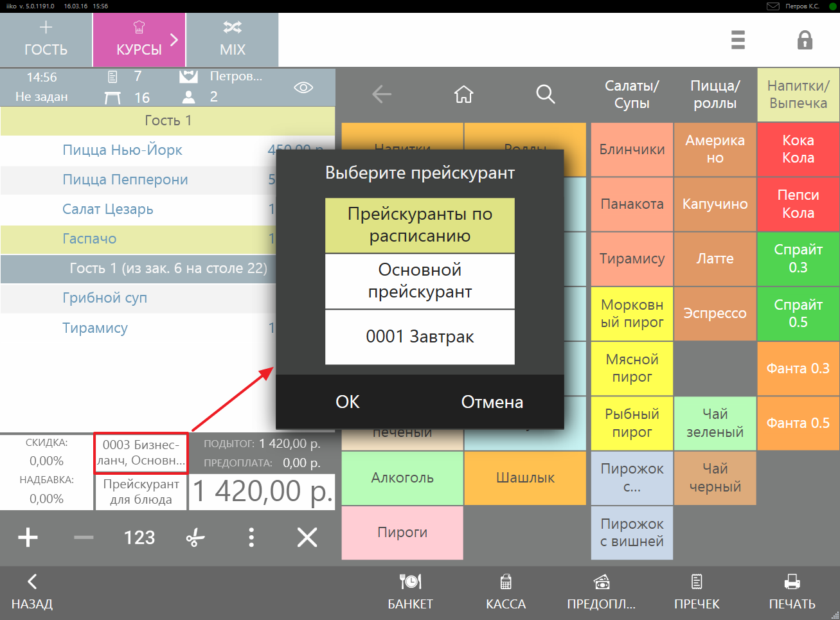Click ПЕЧАТЬ print button

click(x=792, y=592)
